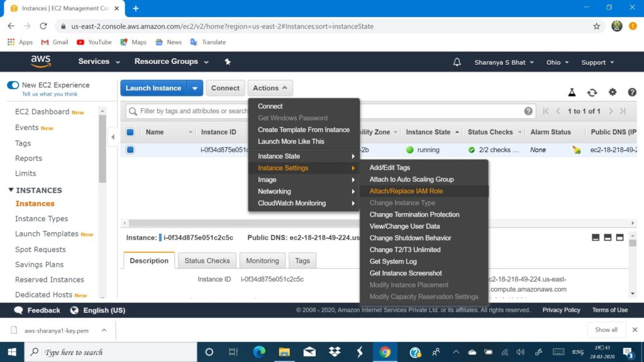Open a new browser tab
The width and height of the screenshot is (644, 362).
136,8
